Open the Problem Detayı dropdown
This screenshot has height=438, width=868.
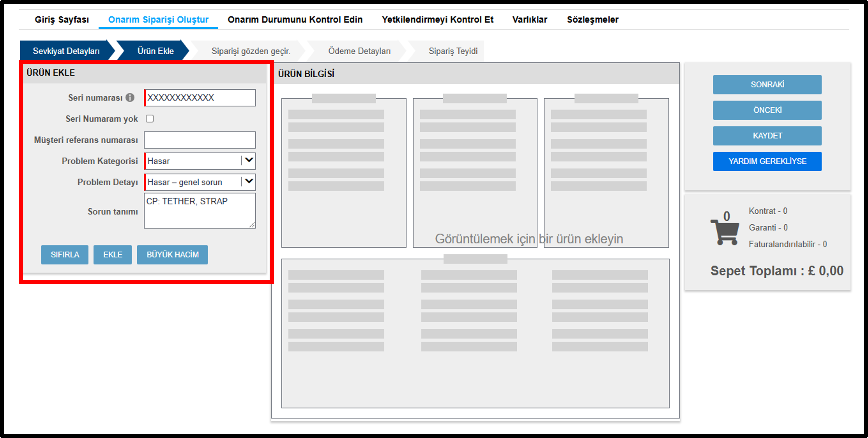pos(200,182)
